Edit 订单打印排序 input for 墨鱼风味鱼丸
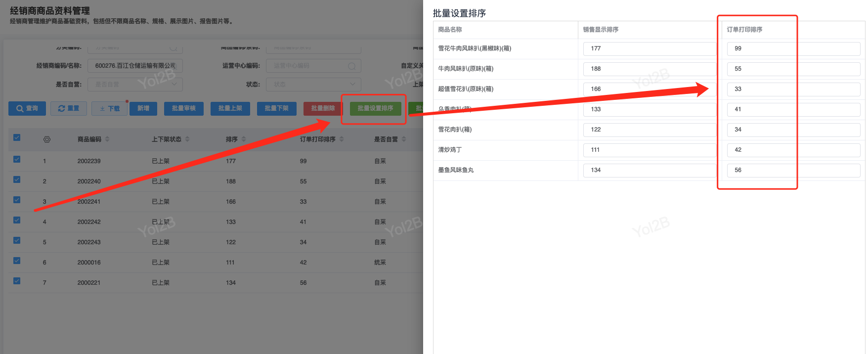This screenshot has height=354, width=868. 794,170
